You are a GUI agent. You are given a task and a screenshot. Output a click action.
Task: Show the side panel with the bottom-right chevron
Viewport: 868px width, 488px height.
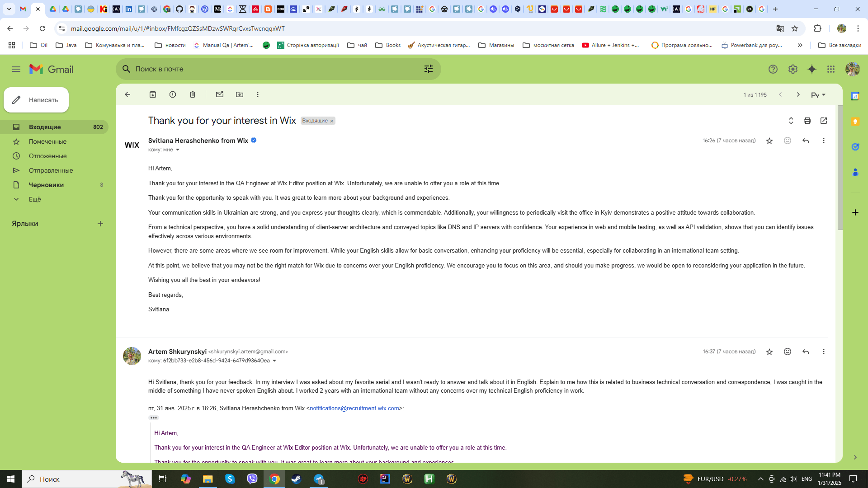855,457
